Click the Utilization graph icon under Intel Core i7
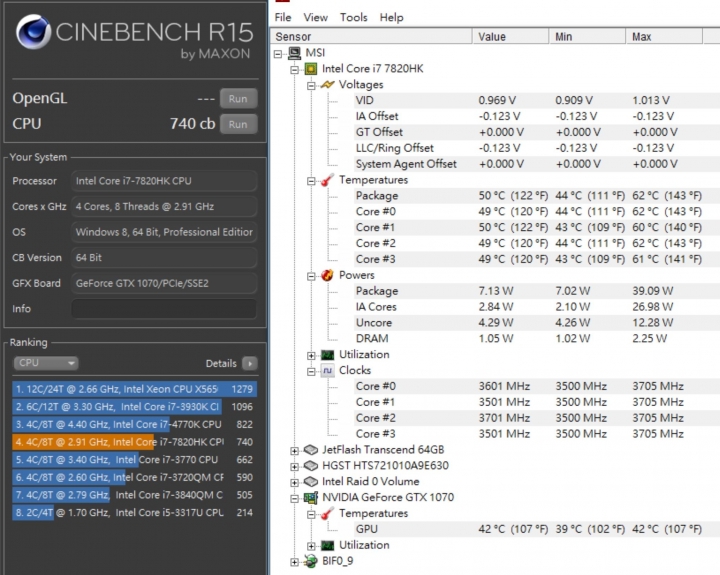Image resolution: width=720 pixels, height=575 pixels. coord(327,355)
